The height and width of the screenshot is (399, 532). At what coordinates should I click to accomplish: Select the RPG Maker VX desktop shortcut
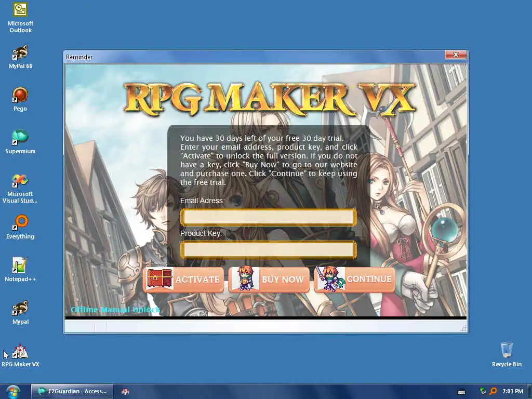point(20,355)
